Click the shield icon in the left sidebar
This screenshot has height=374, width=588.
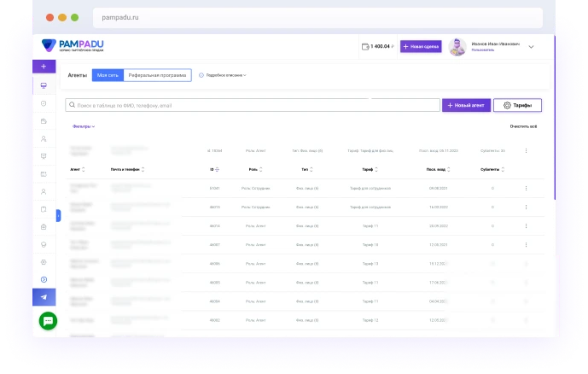click(44, 103)
